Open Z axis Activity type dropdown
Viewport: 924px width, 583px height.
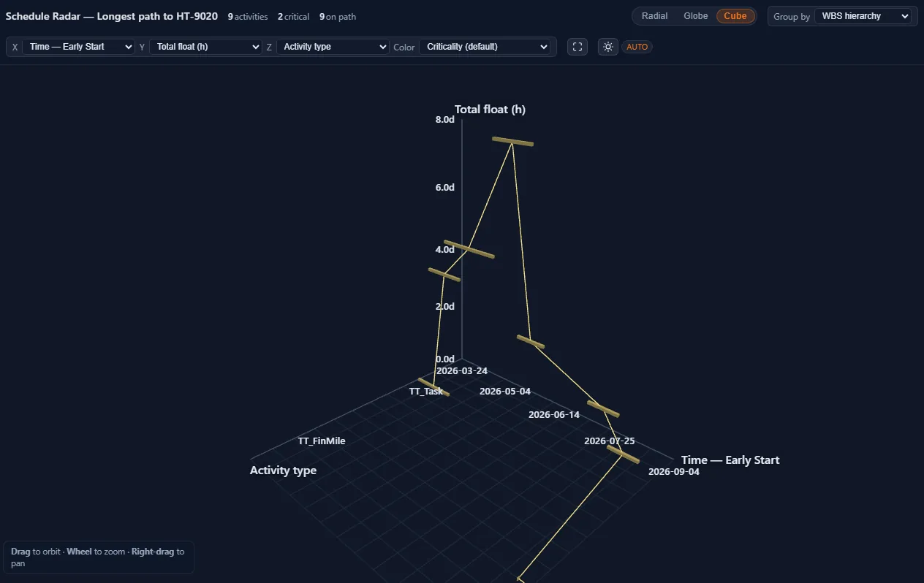tap(333, 47)
